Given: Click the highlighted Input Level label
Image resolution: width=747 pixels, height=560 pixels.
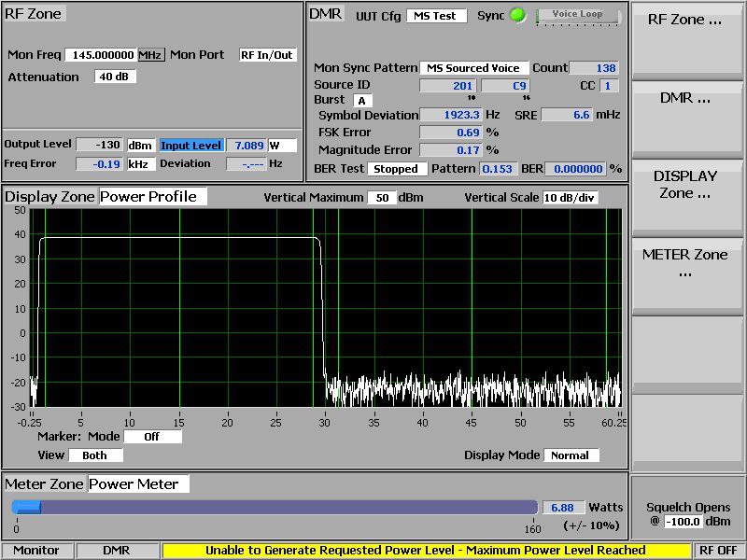Looking at the screenshot, I should (191, 146).
